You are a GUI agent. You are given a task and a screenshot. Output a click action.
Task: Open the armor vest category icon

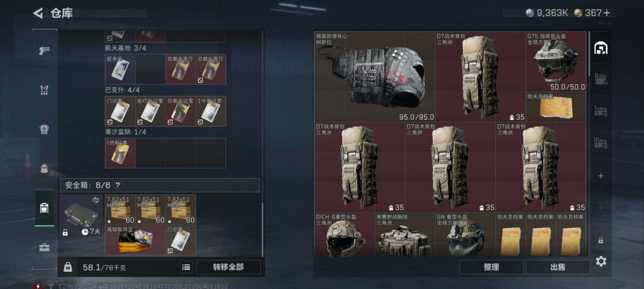pos(44,130)
